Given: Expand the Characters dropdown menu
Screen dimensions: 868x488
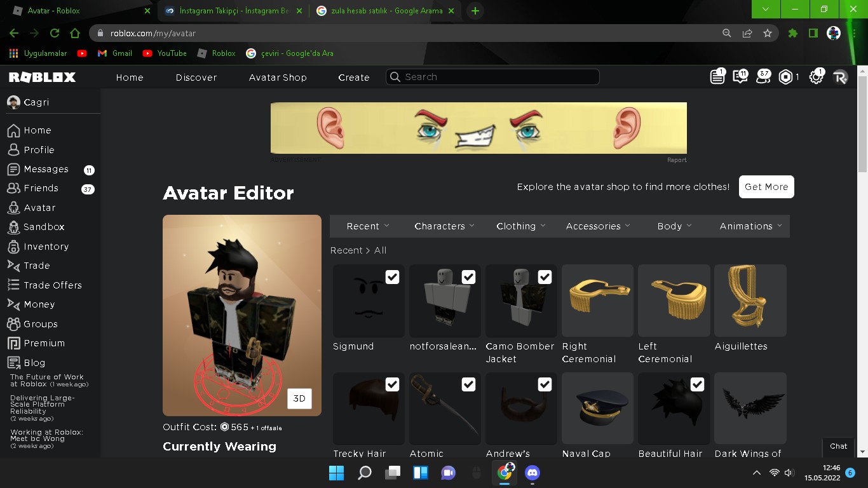Looking at the screenshot, I should point(444,226).
